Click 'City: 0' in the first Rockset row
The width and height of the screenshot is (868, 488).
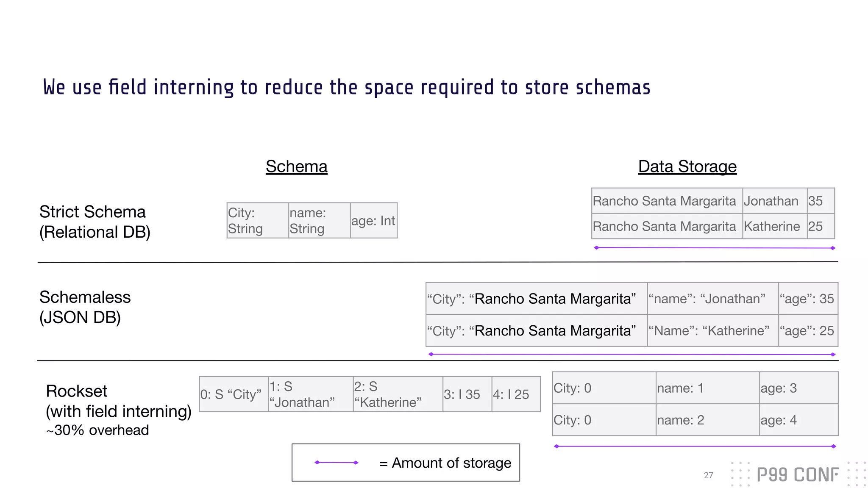[x=604, y=388]
